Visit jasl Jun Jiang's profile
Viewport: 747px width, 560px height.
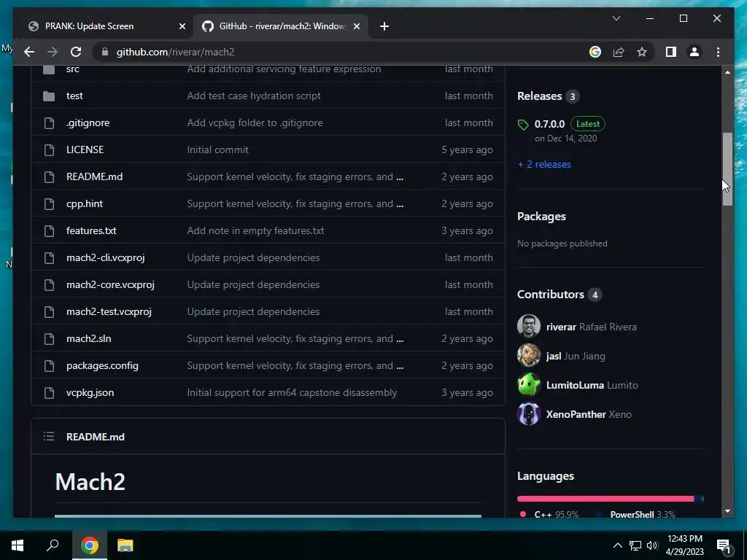pos(576,356)
